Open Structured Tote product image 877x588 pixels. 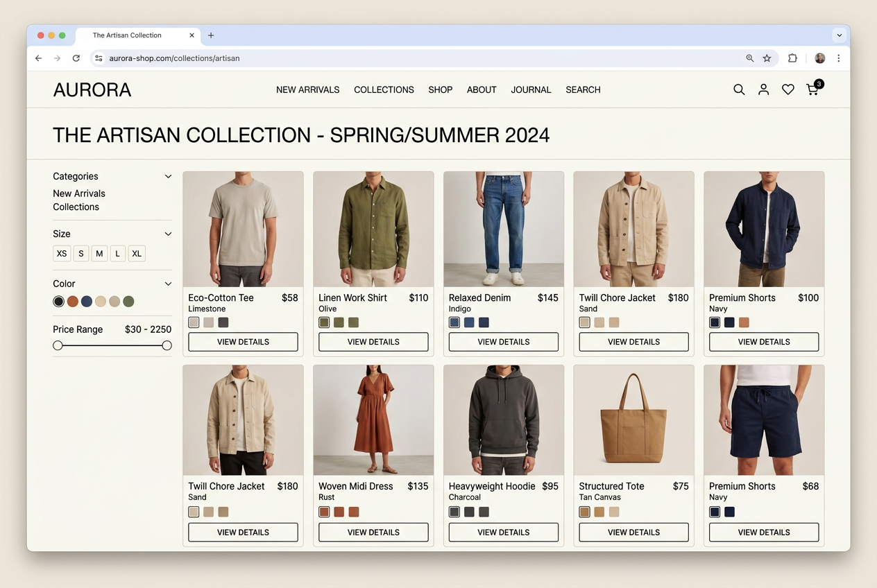coord(634,420)
